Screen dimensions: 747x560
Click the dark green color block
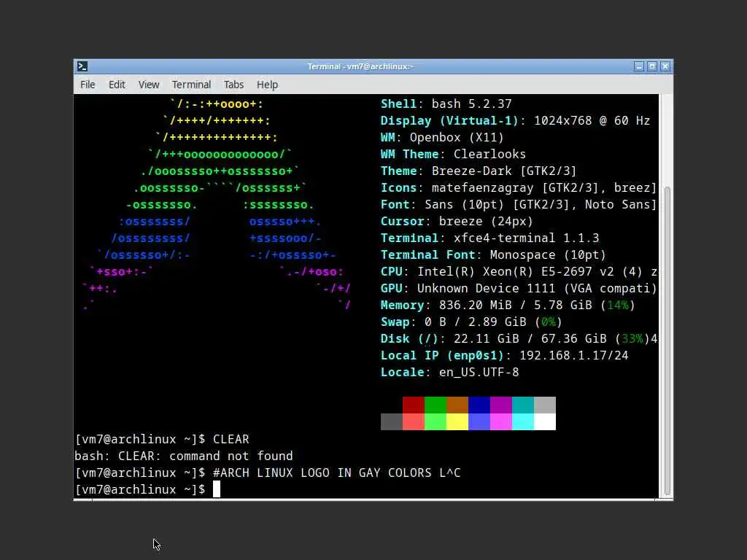(435, 405)
